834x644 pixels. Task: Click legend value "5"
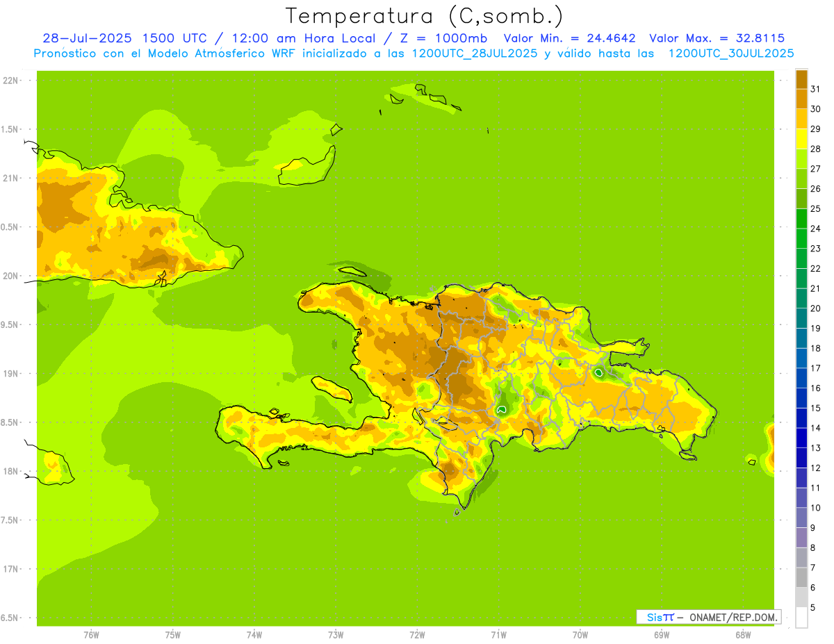click(812, 607)
